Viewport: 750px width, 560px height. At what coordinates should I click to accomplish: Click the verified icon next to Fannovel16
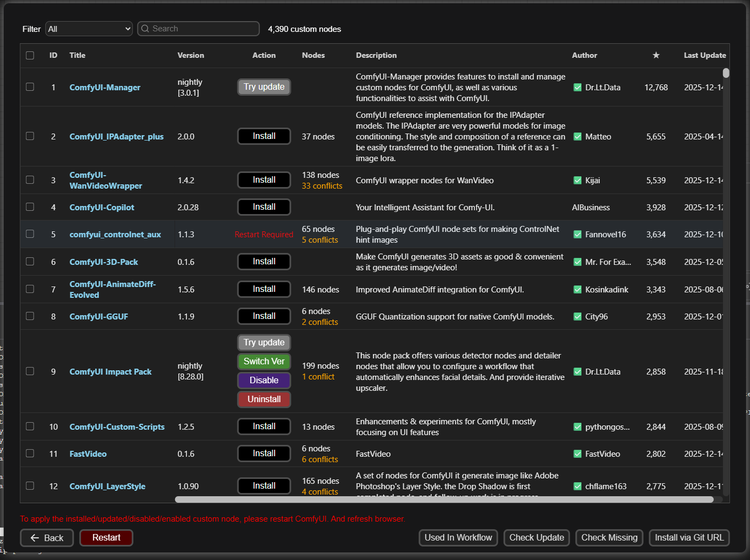[577, 235]
